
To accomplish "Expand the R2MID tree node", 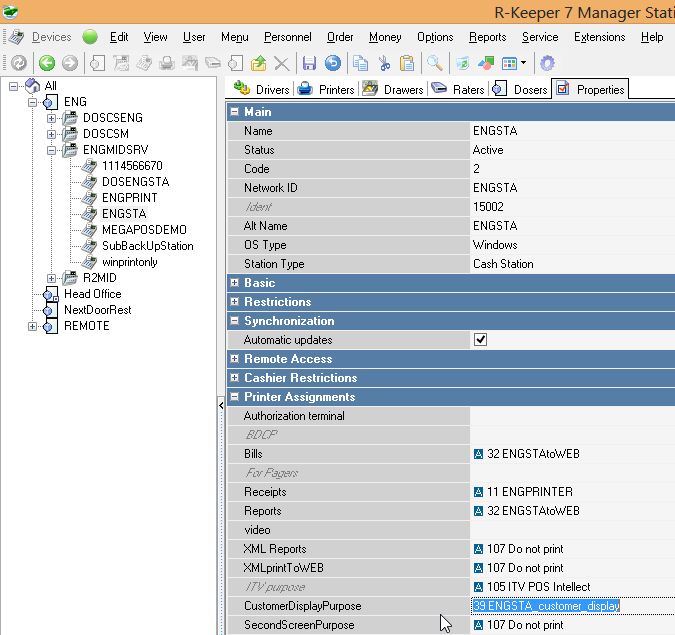I will [51, 278].
